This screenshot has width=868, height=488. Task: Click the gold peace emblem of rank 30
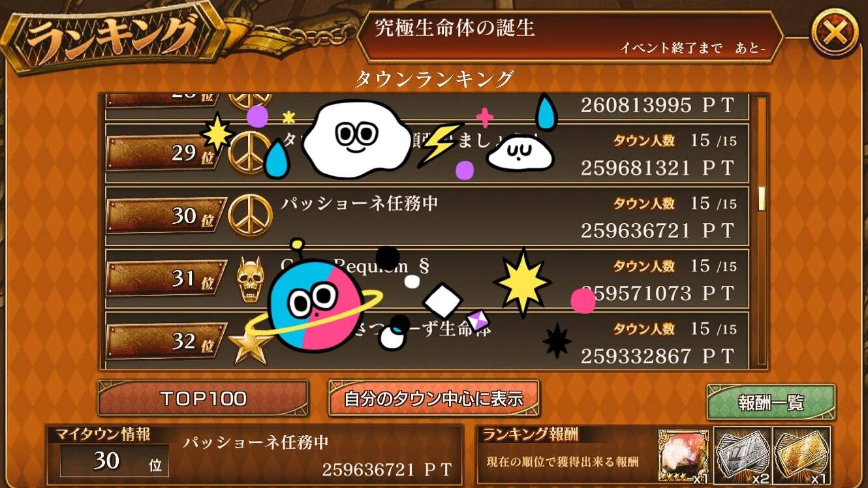click(x=250, y=215)
